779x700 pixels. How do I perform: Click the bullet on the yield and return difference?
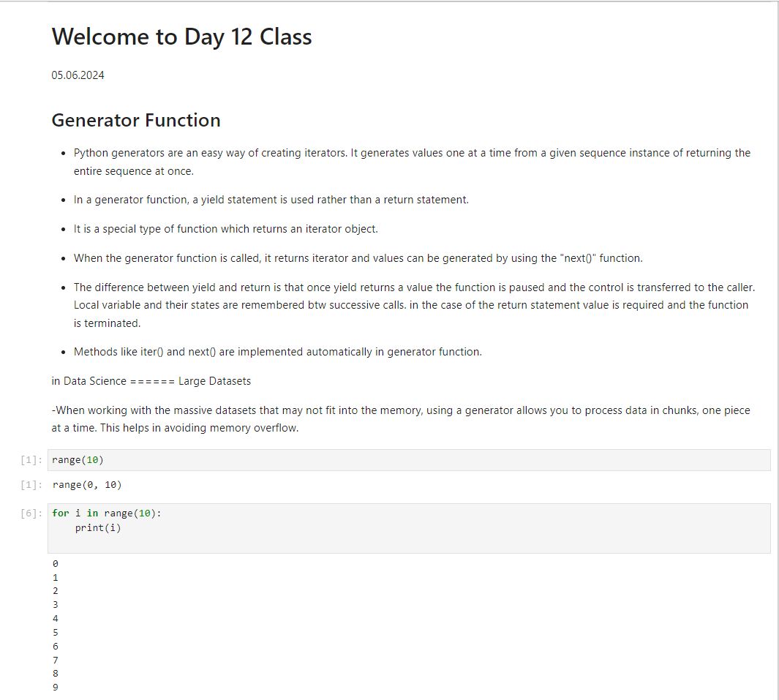click(x=414, y=305)
